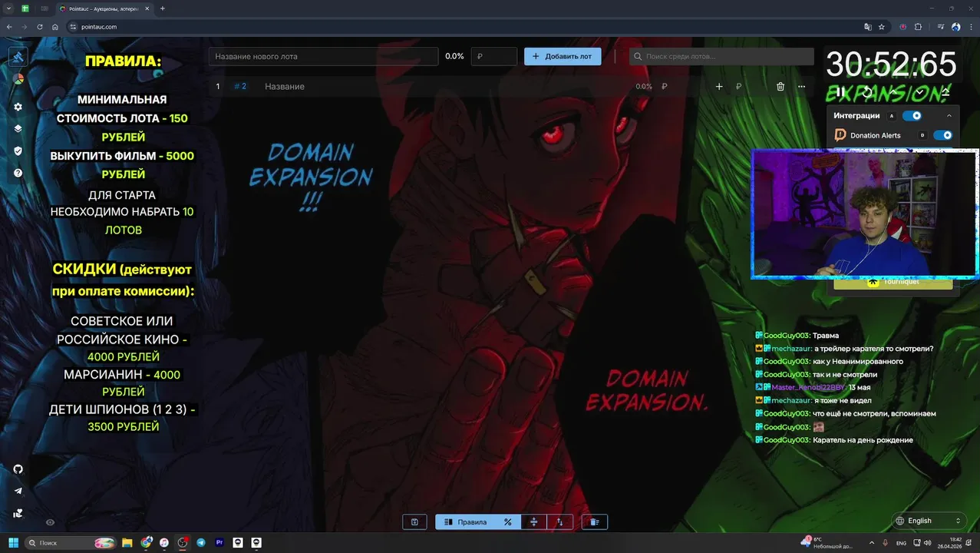Click the browser back arrow
The height and width of the screenshot is (553, 980).
click(x=9, y=27)
